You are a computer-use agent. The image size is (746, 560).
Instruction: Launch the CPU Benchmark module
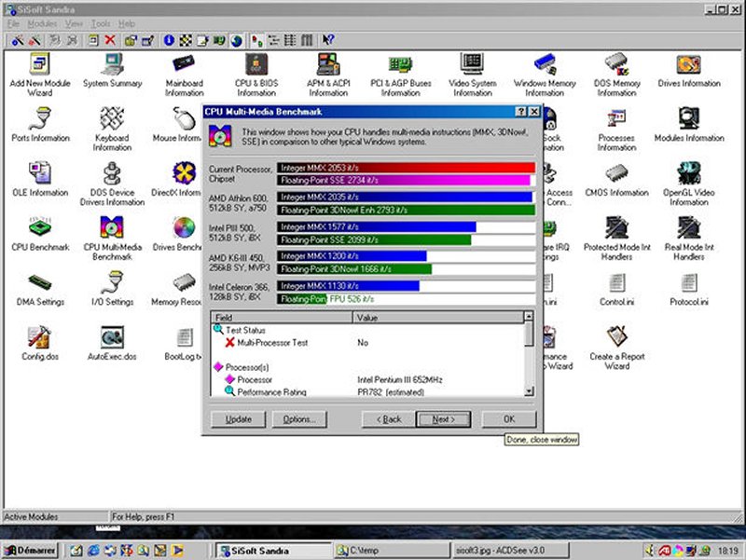click(40, 234)
